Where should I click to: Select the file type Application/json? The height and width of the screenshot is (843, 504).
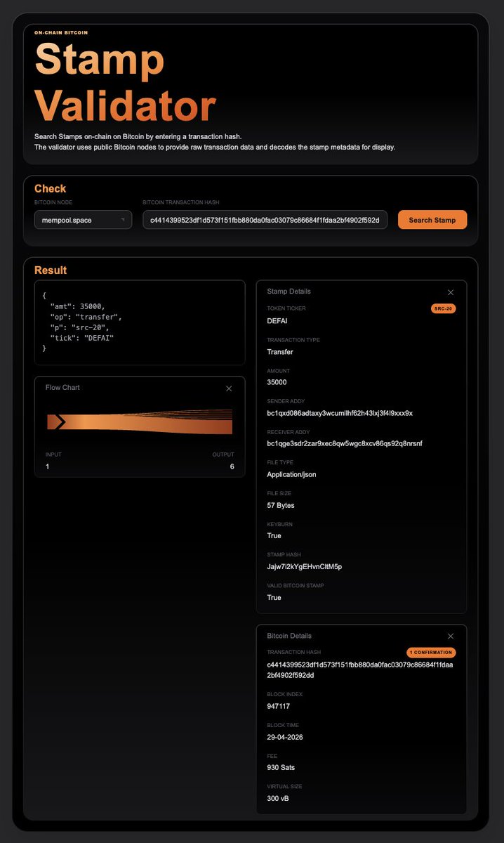291,474
